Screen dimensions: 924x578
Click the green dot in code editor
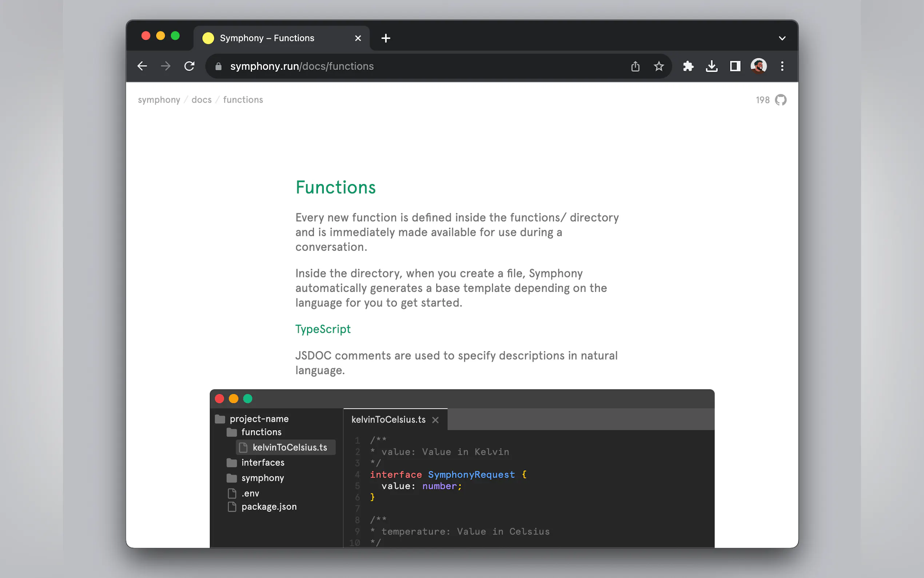[248, 399]
